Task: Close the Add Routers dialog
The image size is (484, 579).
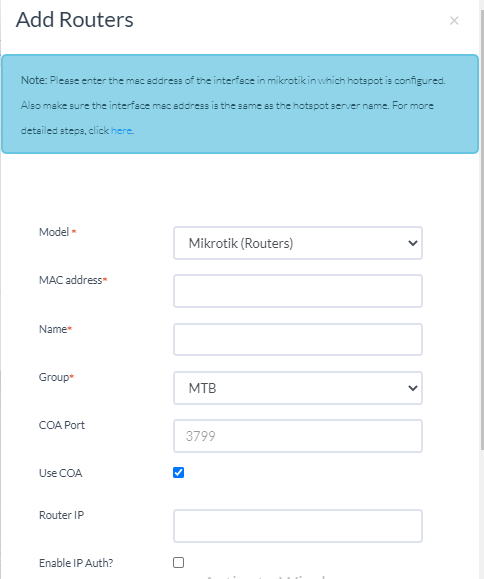Action: click(454, 21)
